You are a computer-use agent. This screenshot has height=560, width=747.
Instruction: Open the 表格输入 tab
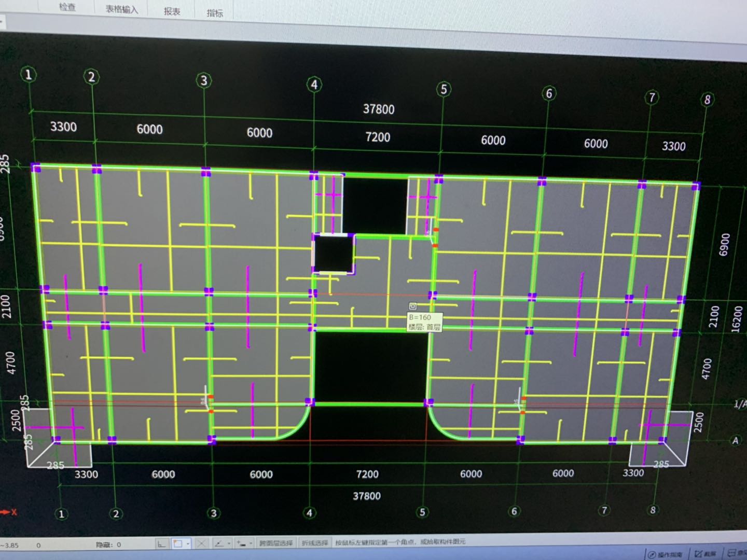(122, 9)
